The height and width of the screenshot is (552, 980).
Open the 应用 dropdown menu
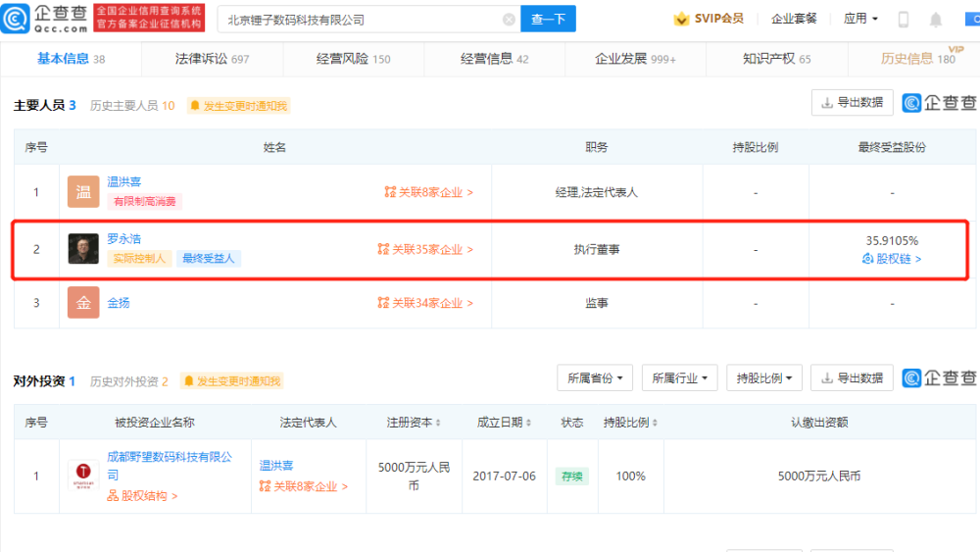[860, 19]
